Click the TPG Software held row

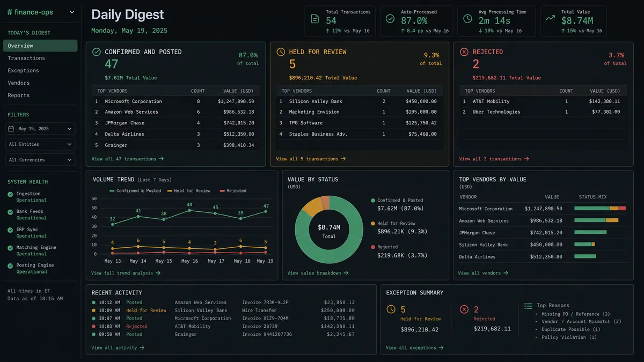[359, 123]
